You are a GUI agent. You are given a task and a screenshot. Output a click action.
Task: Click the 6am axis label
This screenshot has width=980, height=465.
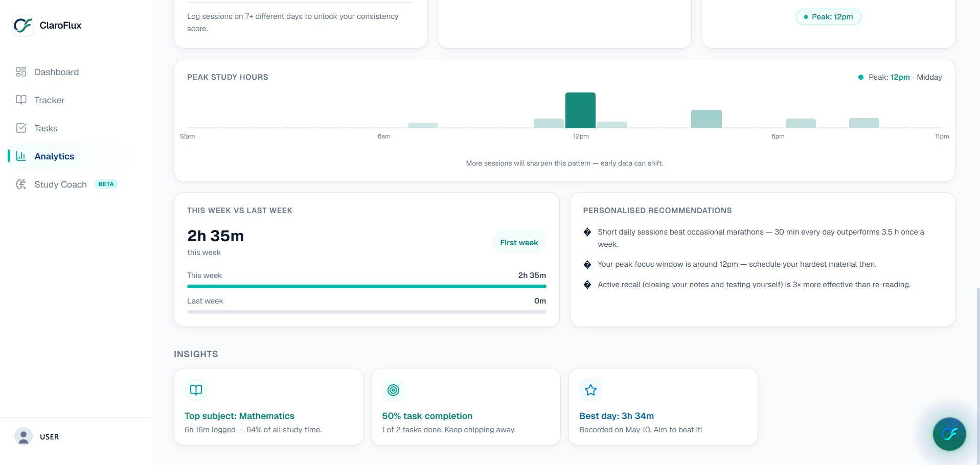pyautogui.click(x=384, y=136)
